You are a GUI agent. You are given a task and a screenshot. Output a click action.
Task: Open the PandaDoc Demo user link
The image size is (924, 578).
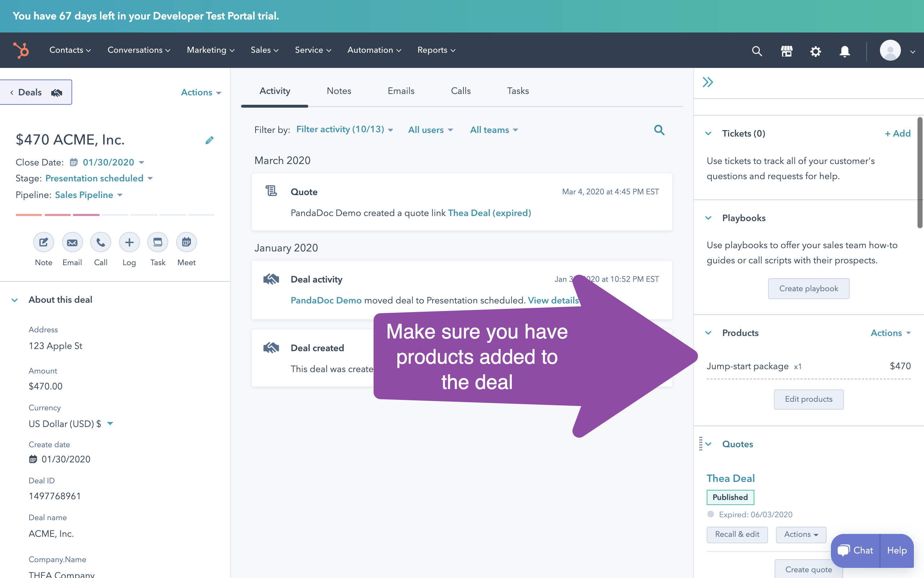(326, 301)
